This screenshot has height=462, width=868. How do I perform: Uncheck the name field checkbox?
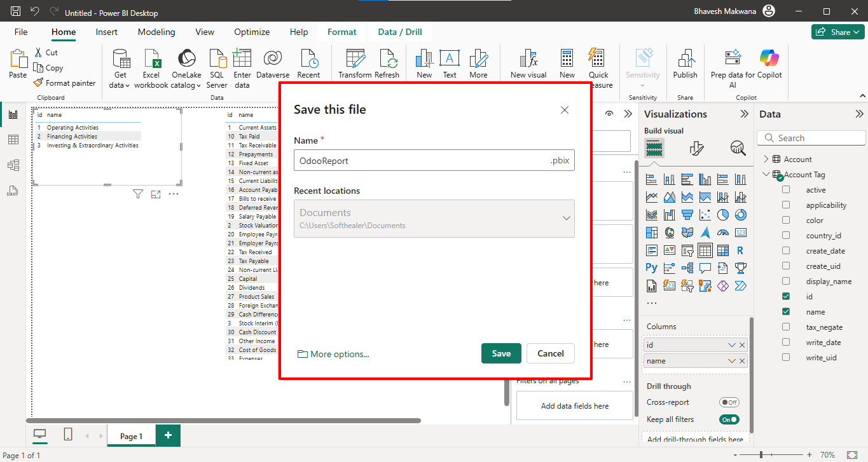(786, 312)
